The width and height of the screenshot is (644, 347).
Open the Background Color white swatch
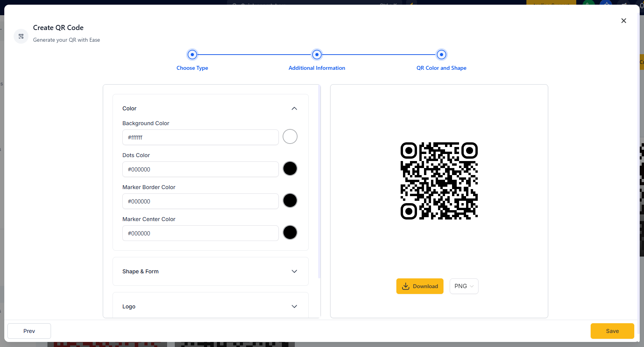coord(290,136)
